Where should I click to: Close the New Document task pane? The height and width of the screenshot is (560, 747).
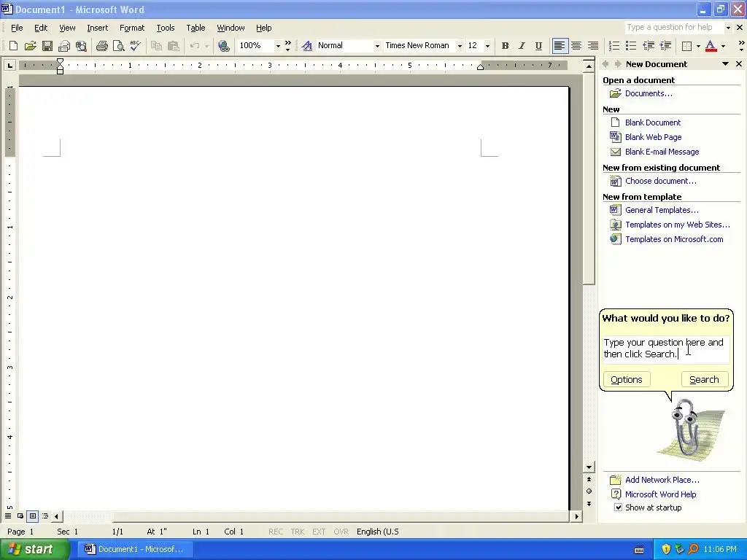[x=739, y=64]
